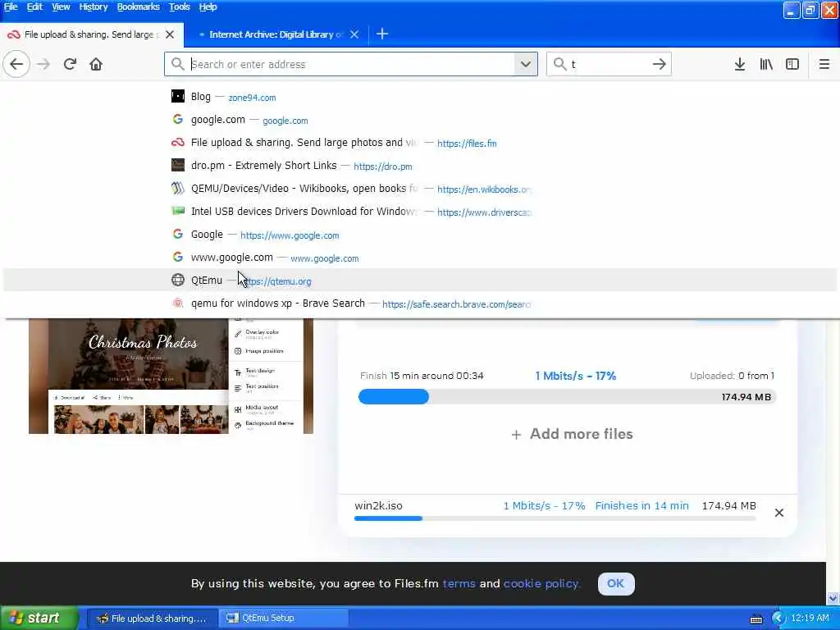Select the QtEmu qtemu.org suggestion
Image resolution: width=840 pixels, height=630 pixels.
point(419,281)
